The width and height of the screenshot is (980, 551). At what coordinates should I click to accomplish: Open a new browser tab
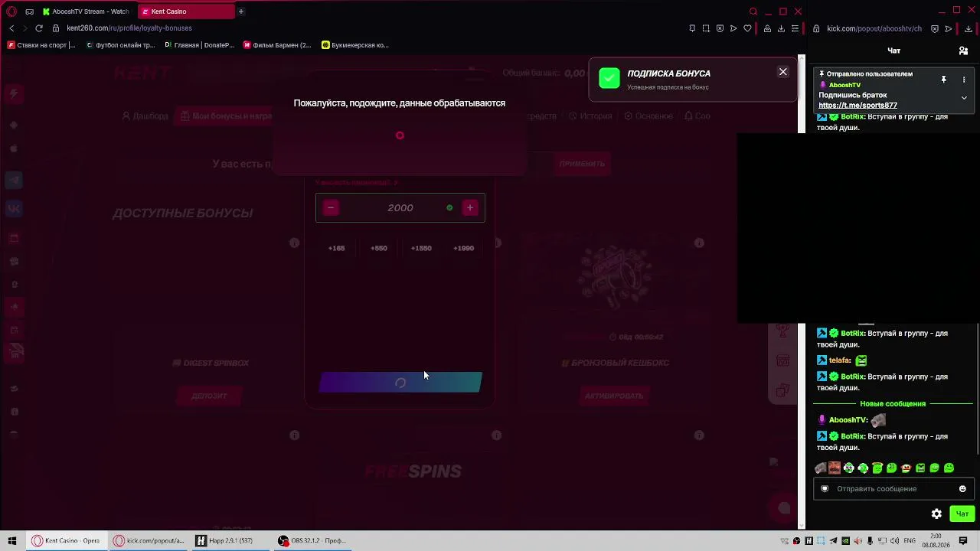click(x=240, y=11)
